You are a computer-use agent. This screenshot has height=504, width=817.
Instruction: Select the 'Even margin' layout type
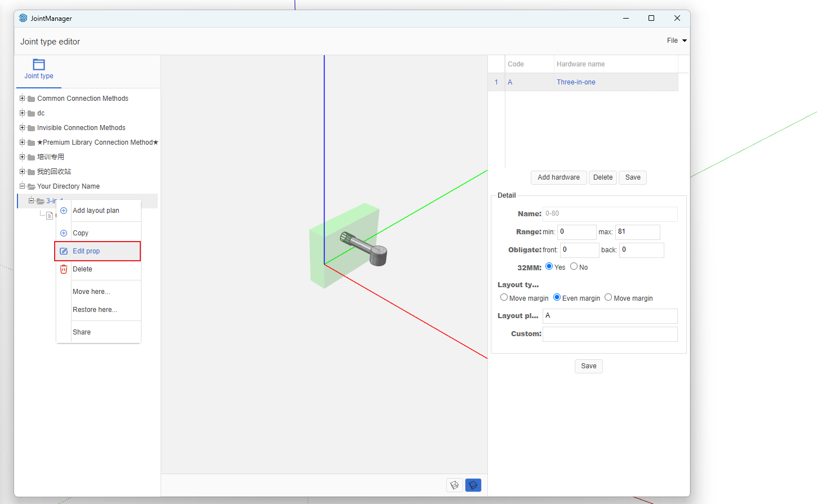[x=557, y=297]
